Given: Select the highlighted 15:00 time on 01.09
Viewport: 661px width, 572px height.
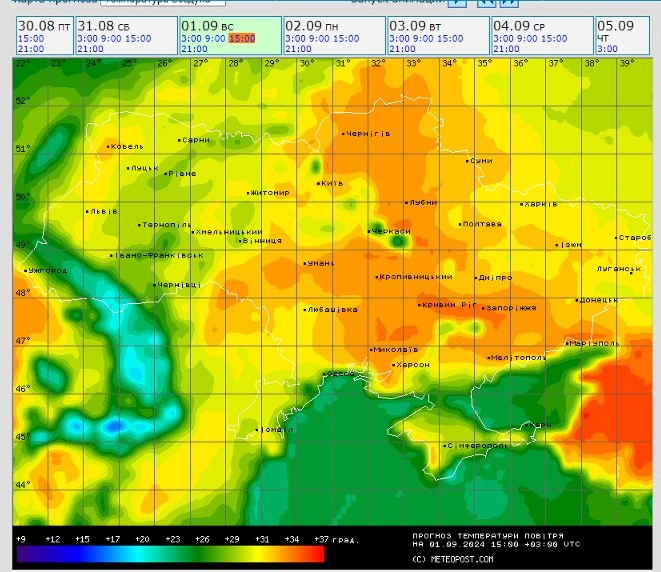Looking at the screenshot, I should pos(241,38).
